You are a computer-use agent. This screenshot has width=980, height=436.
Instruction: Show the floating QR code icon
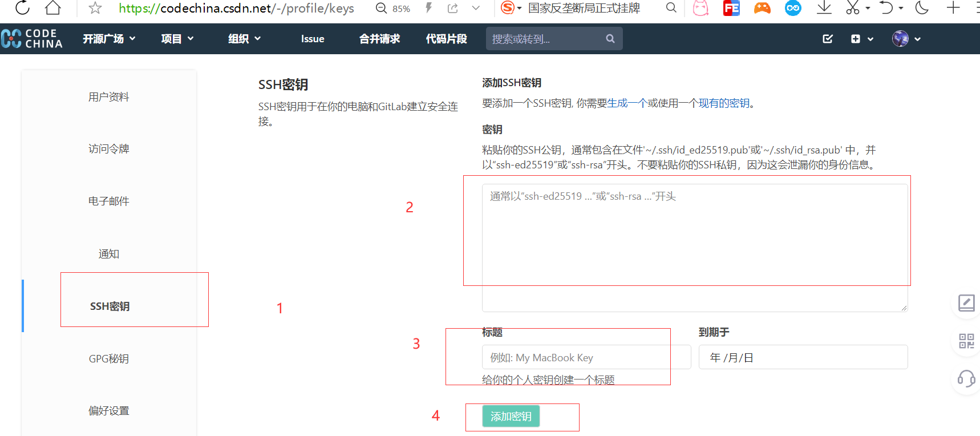click(x=966, y=341)
